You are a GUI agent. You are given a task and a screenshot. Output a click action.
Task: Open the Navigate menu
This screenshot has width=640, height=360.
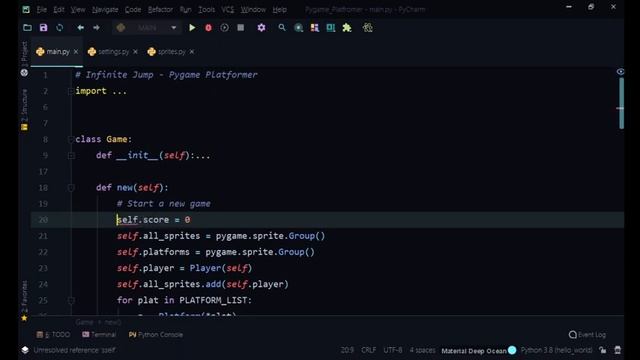coord(105,9)
